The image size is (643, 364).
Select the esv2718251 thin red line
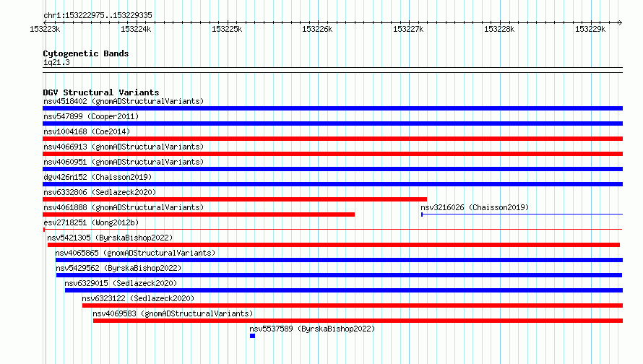(x=332, y=230)
